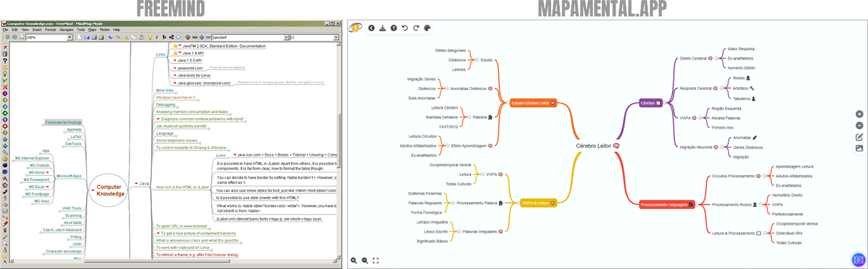Add the yellow warning icon to node
Screen dimensions: 868x269
point(5,67)
